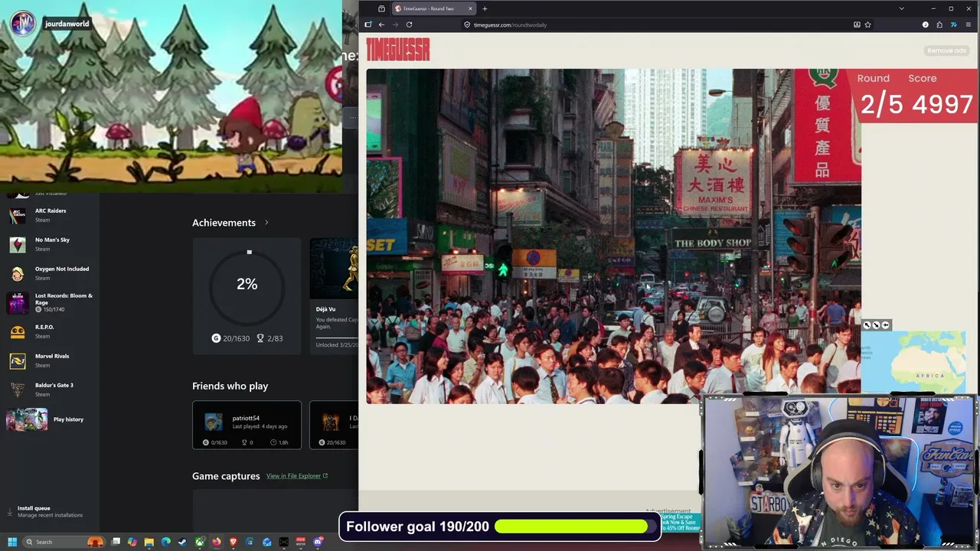Open the Xbox app taskbar icon
The height and width of the screenshot is (551, 980).
pyautogui.click(x=200, y=542)
